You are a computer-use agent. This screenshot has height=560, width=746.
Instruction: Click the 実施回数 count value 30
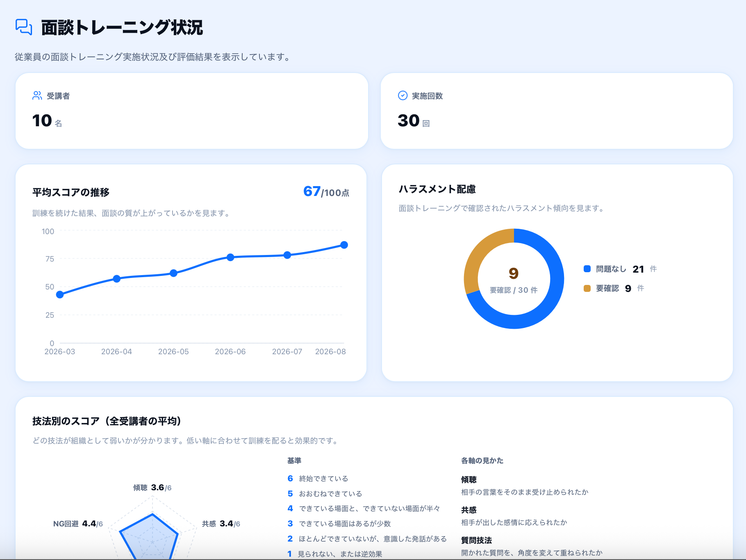409,121
